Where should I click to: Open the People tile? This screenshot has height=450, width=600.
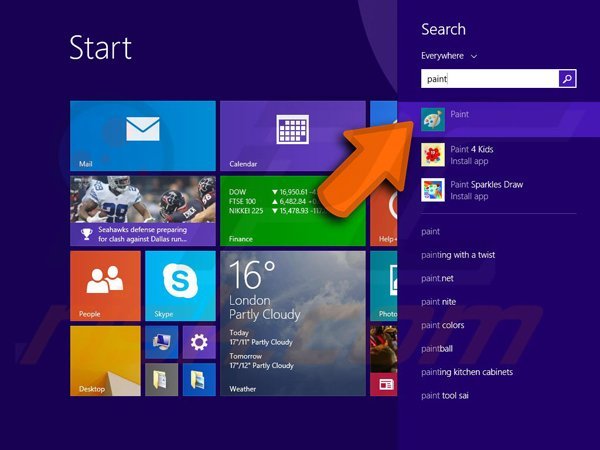click(x=105, y=286)
